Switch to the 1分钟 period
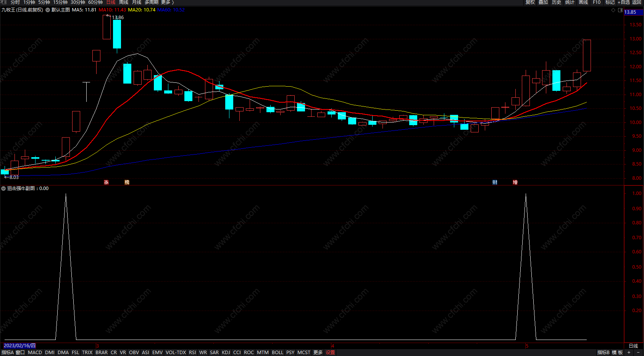Viewport: 644px width, 356px height. pyautogui.click(x=29, y=2)
